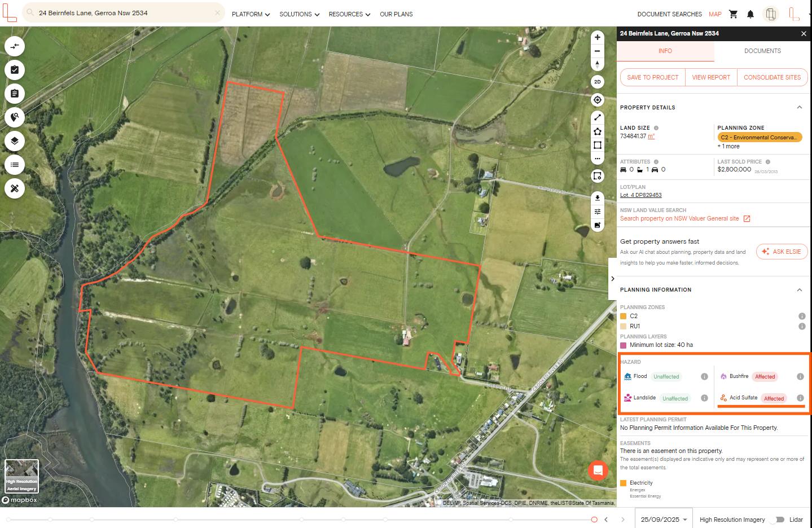Open Our Plans menu item
This screenshot has height=528, width=812.
[396, 14]
